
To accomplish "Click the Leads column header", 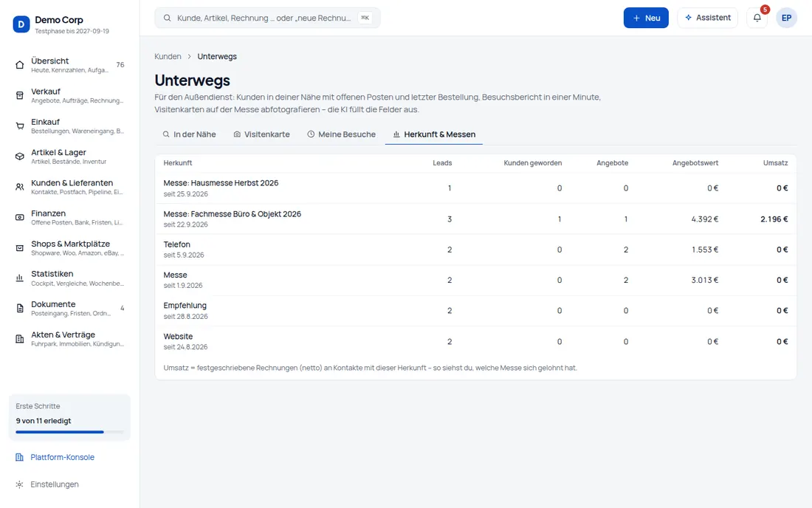I will [442, 163].
